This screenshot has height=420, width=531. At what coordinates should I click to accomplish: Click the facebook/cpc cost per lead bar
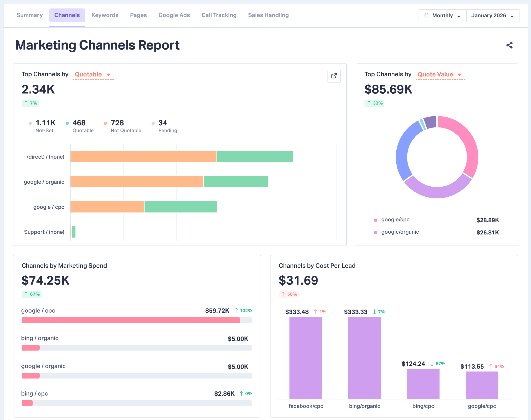pyautogui.click(x=305, y=358)
